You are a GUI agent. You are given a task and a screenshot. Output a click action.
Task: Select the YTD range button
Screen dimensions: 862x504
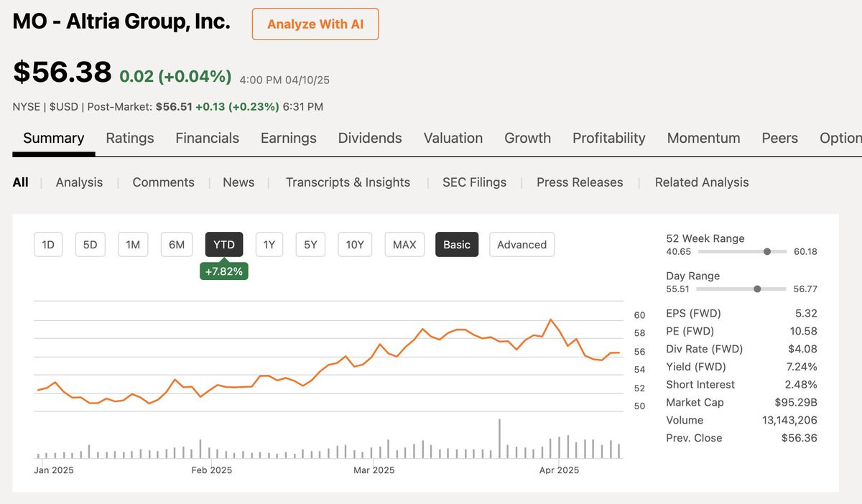click(x=224, y=244)
